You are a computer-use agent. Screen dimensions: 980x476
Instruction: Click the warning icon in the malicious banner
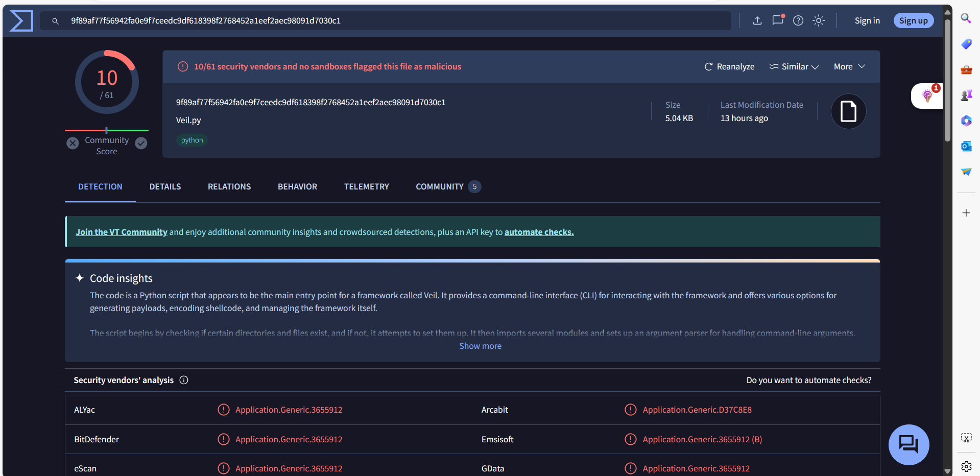(183, 66)
